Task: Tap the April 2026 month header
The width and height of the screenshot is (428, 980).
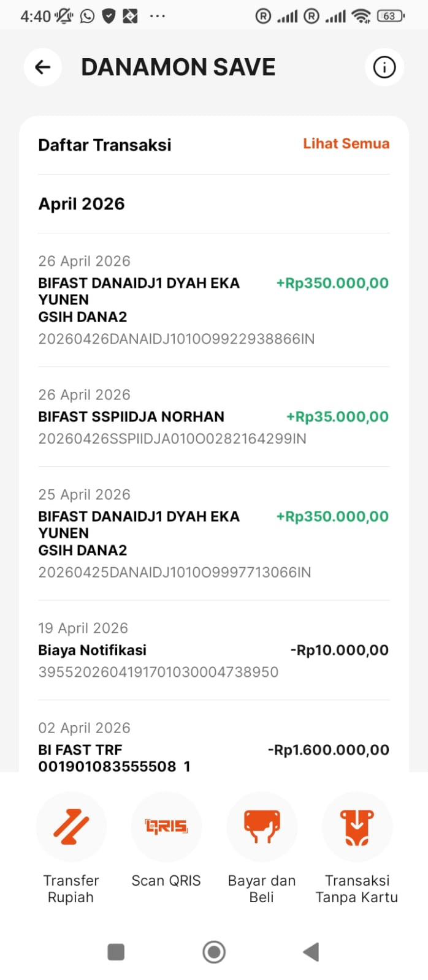Action: pyautogui.click(x=82, y=203)
